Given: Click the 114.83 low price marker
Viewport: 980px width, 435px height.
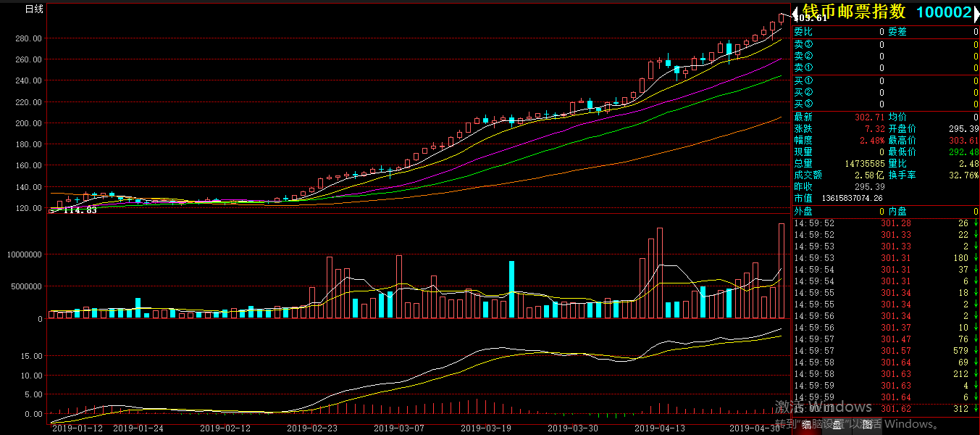Looking at the screenshot, I should tap(80, 210).
